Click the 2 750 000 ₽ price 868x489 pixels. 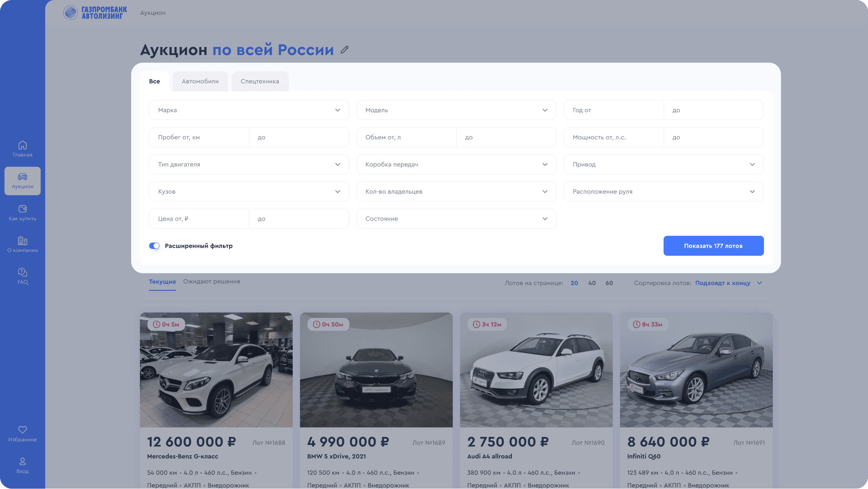click(x=508, y=442)
